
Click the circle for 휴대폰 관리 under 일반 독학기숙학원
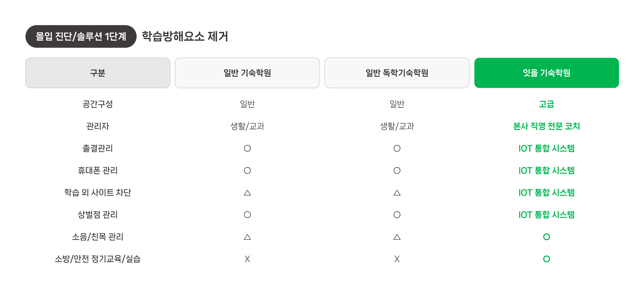click(x=397, y=170)
